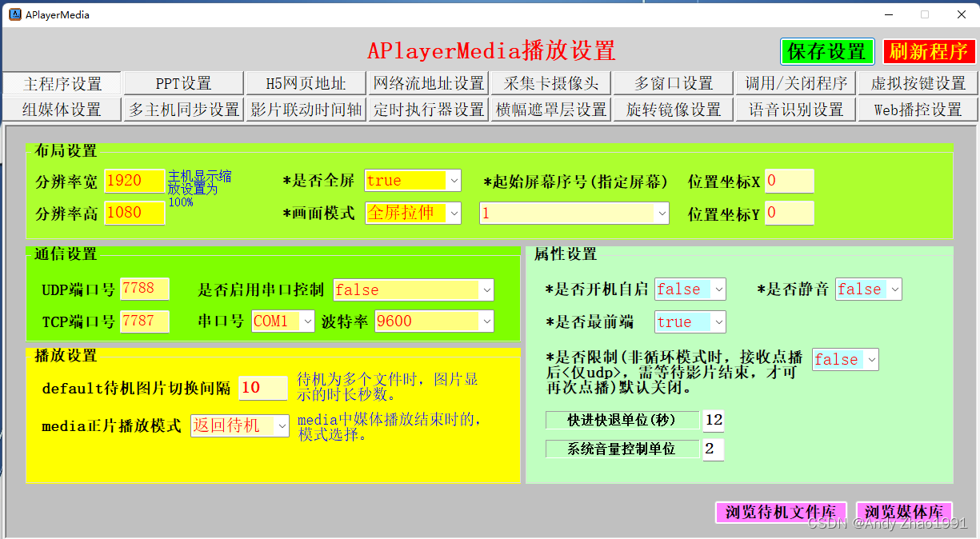Click 布局设置 group heading
The height and width of the screenshot is (539, 980).
click(66, 150)
